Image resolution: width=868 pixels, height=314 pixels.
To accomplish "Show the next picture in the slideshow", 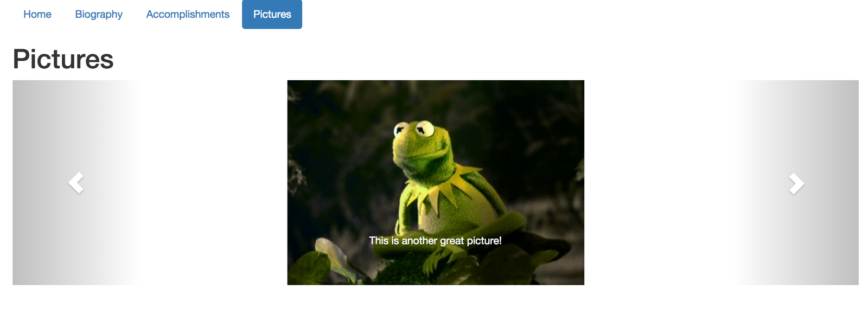I will tap(796, 183).
